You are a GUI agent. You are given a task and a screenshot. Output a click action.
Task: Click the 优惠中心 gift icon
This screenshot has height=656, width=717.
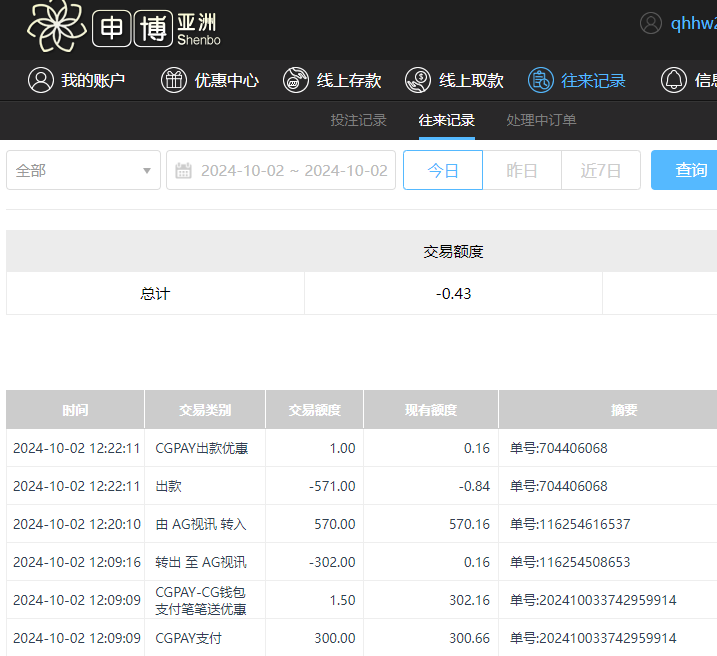pyautogui.click(x=174, y=81)
